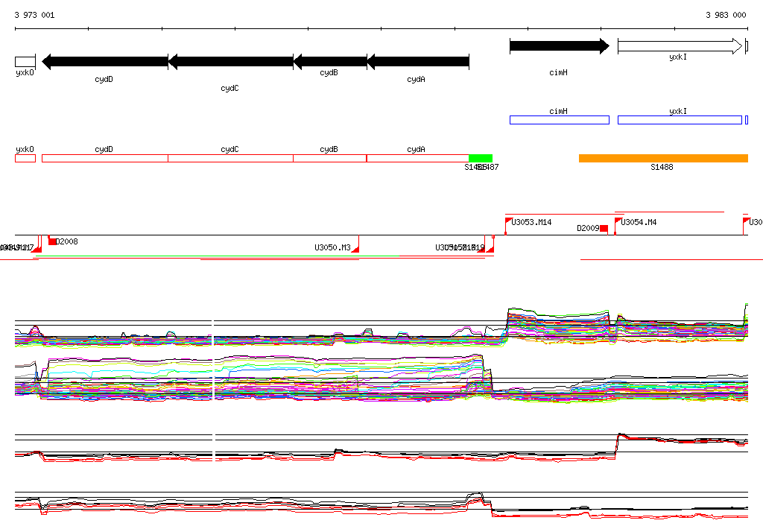Select the black cydC gene arrow
763x532 pixels.
pos(231,62)
